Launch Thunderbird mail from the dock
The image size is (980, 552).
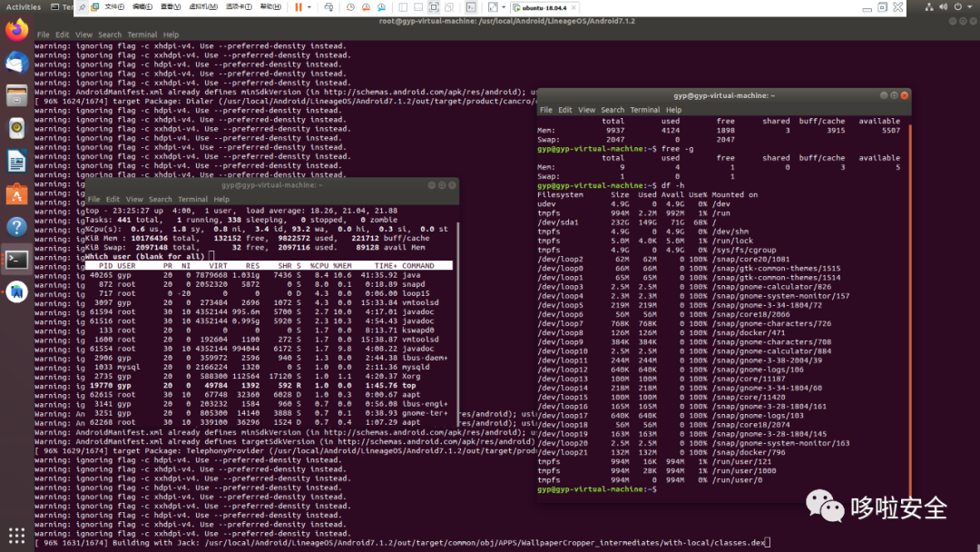tap(17, 64)
